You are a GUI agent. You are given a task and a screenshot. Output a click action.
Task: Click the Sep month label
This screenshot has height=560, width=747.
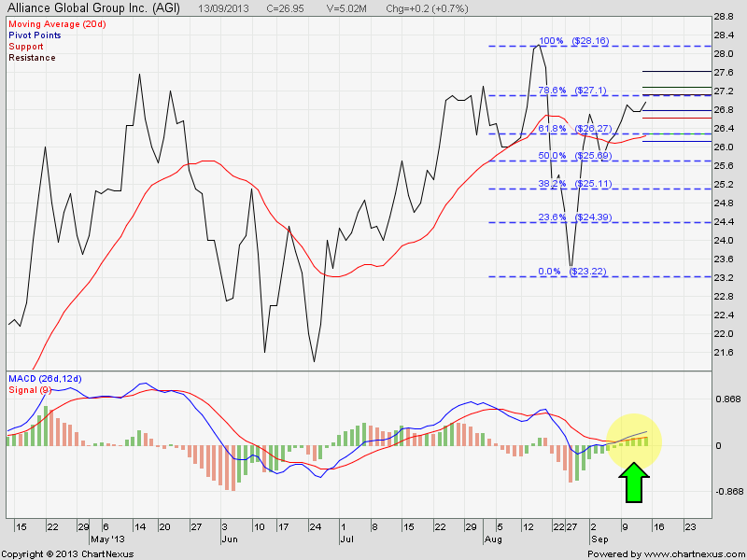click(x=599, y=539)
